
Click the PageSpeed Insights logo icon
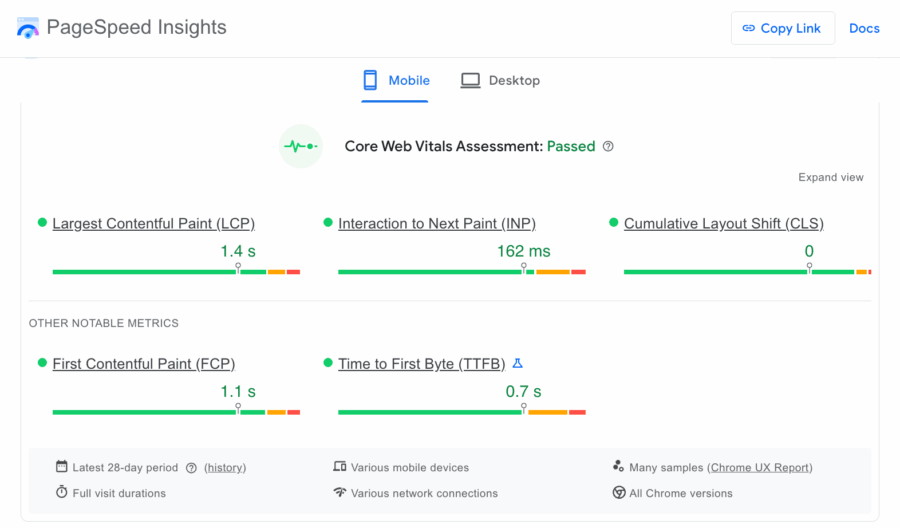click(28, 28)
